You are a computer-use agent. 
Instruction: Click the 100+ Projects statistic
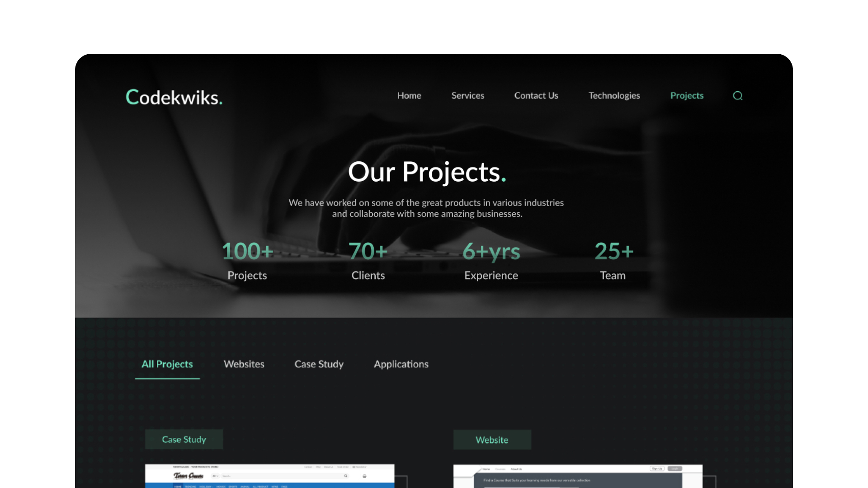[247, 261]
